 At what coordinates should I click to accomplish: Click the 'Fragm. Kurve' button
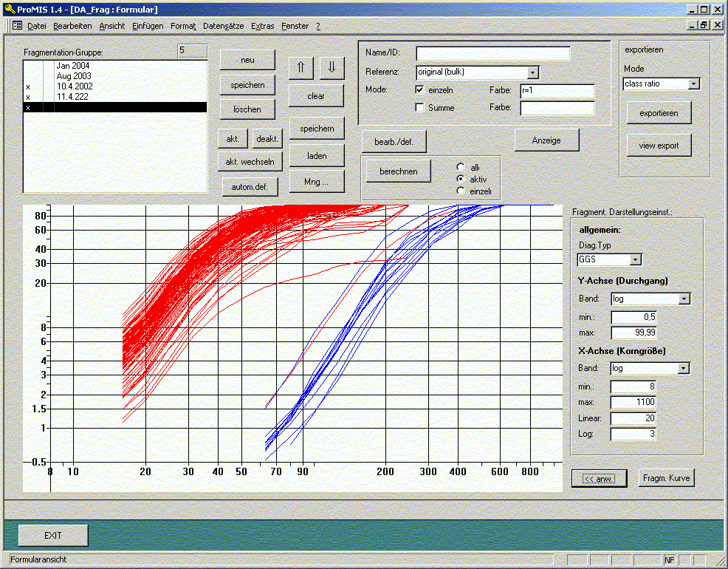click(x=667, y=478)
